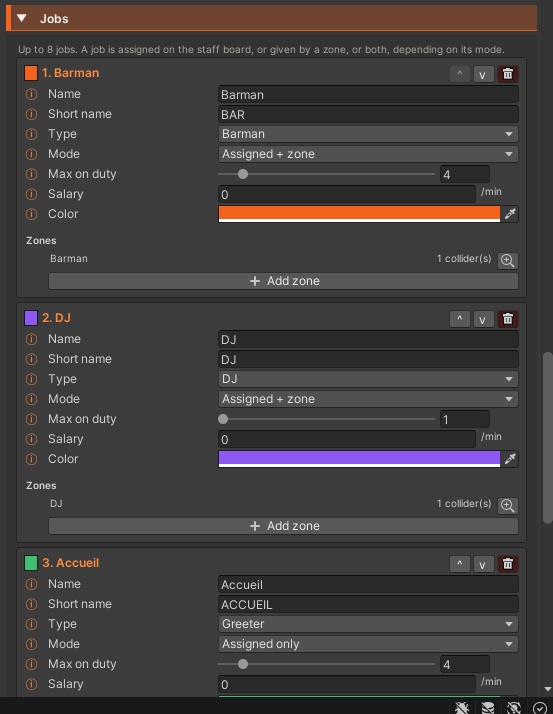The image size is (553, 714).
Task: Click the DJ Name input field
Action: click(368, 339)
